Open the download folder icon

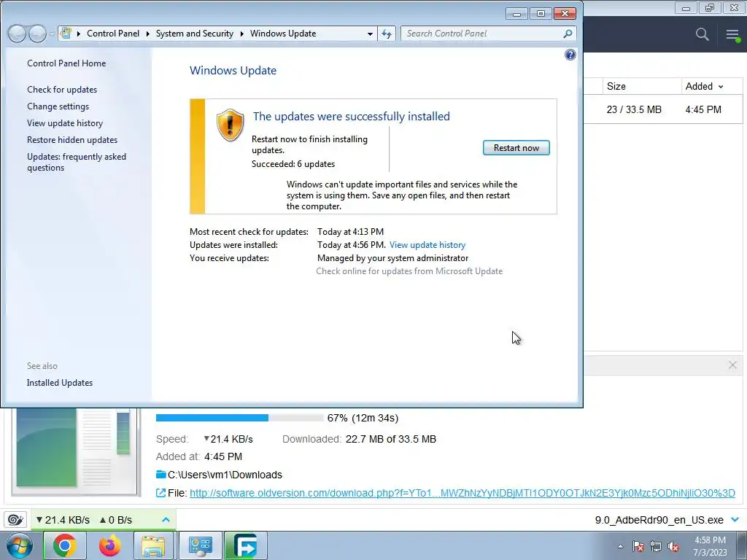coord(161,475)
